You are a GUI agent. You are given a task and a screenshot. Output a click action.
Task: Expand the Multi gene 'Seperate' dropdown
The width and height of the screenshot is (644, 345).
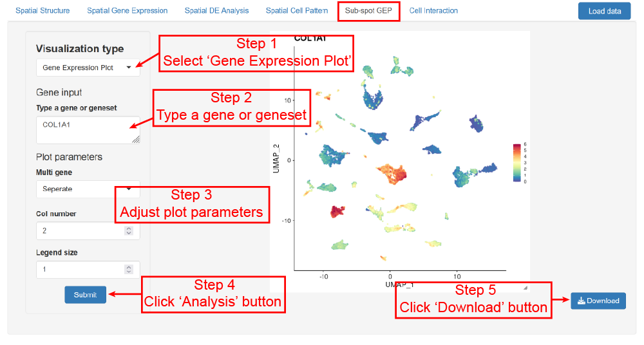pyautogui.click(x=88, y=189)
